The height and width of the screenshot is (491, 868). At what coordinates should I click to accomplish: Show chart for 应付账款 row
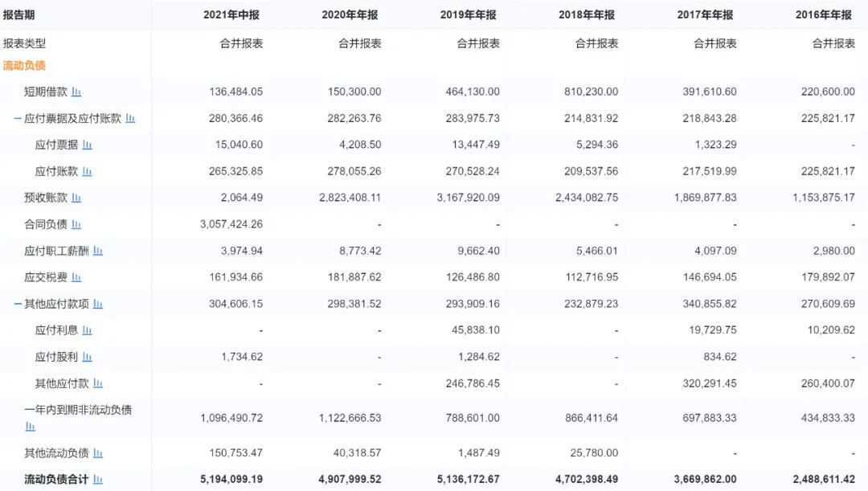[88, 171]
